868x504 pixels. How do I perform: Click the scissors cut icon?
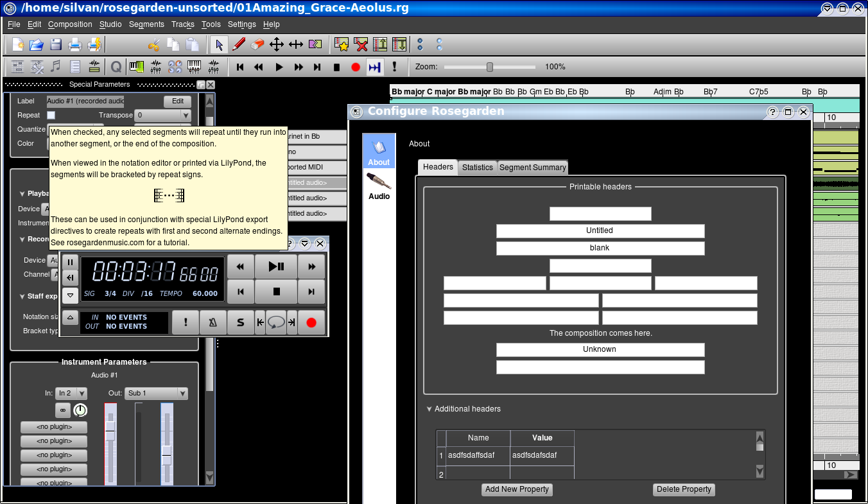[x=153, y=45]
